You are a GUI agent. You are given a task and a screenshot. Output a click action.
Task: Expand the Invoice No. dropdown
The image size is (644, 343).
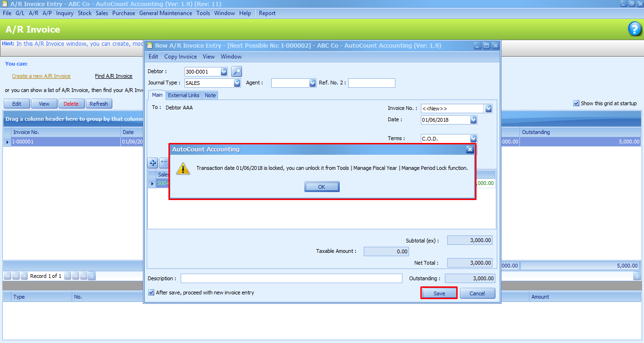488,109
